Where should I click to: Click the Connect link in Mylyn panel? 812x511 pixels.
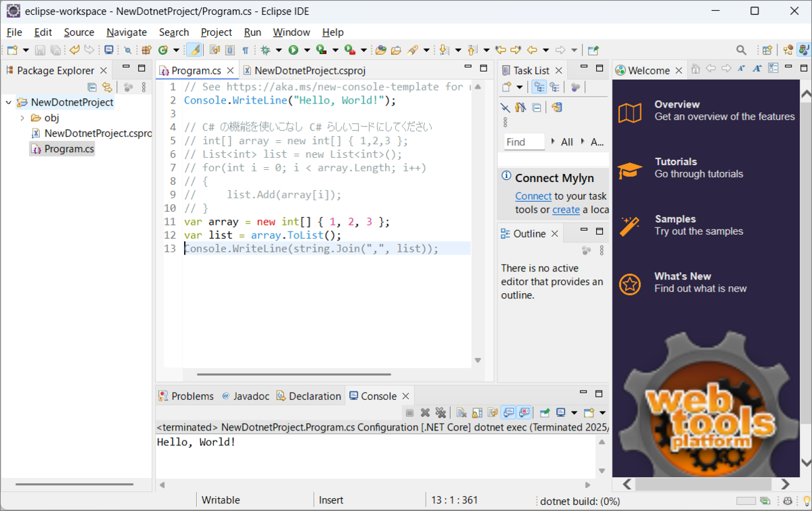click(533, 196)
